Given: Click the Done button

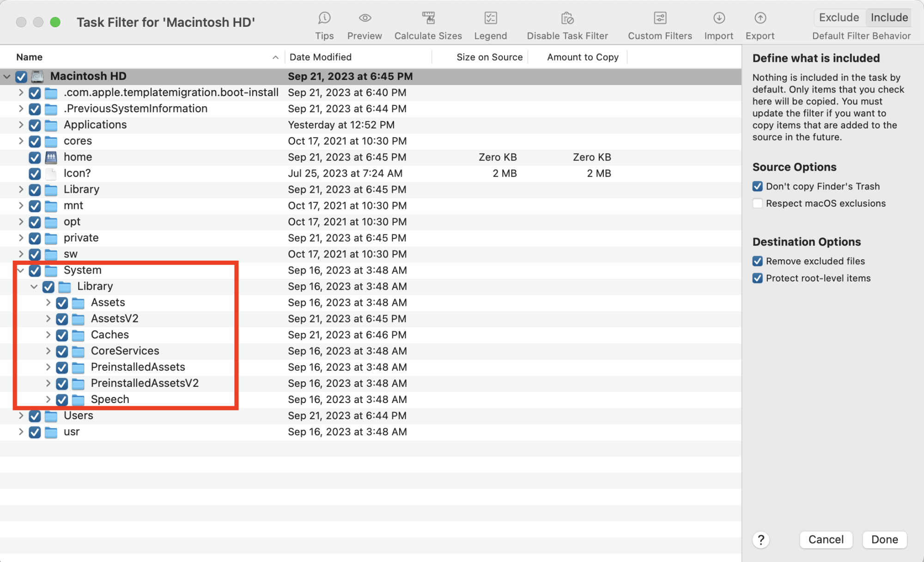Looking at the screenshot, I should click(x=884, y=539).
